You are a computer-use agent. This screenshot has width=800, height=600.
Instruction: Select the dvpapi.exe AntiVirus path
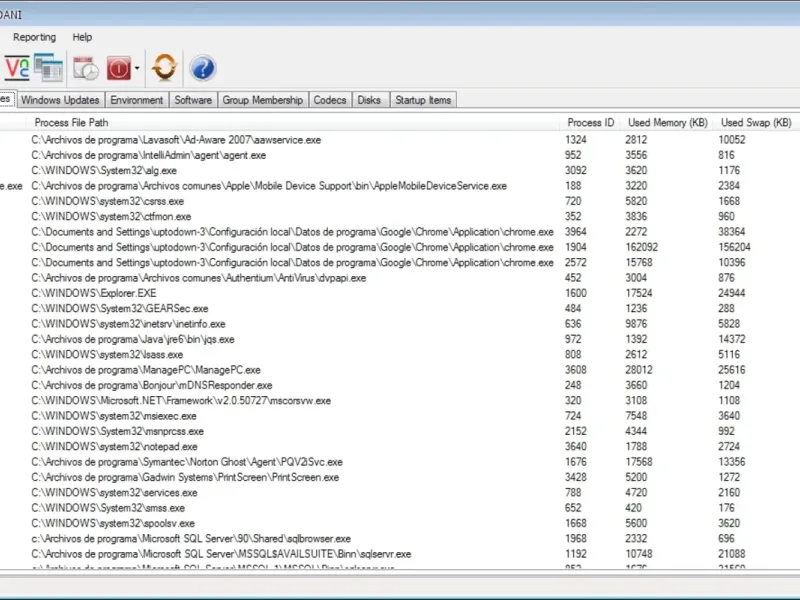click(x=198, y=278)
